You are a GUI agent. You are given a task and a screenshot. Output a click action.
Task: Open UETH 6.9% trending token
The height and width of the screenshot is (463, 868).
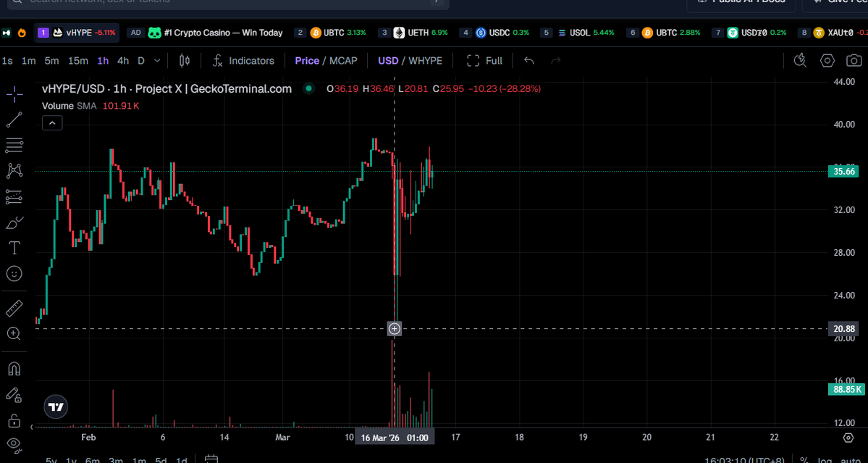414,33
